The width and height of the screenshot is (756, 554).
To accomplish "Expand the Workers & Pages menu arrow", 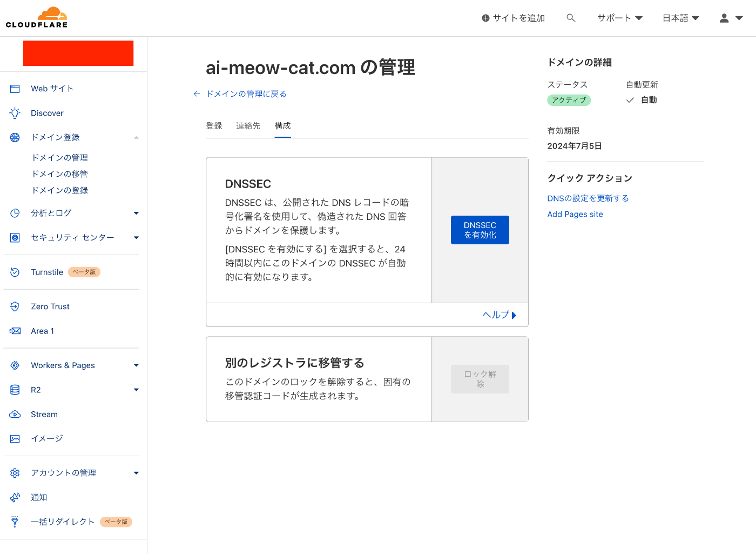I will [x=136, y=365].
